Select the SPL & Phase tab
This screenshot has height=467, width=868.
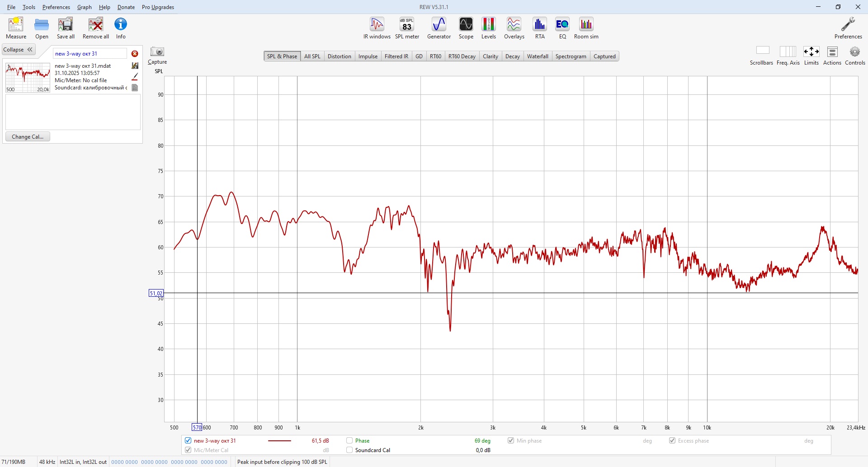(282, 56)
